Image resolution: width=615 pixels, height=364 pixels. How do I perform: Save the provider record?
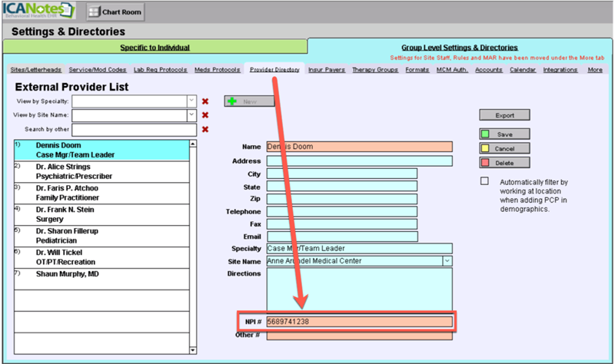pos(504,134)
